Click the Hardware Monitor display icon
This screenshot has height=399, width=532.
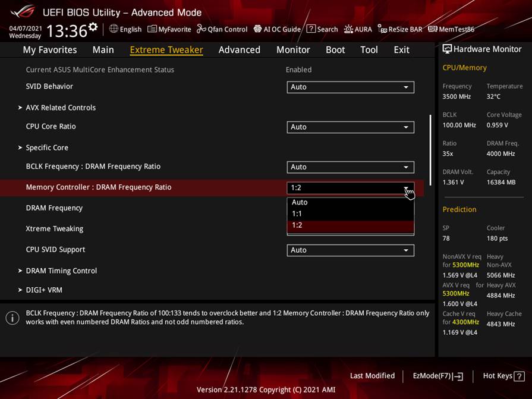(x=447, y=49)
